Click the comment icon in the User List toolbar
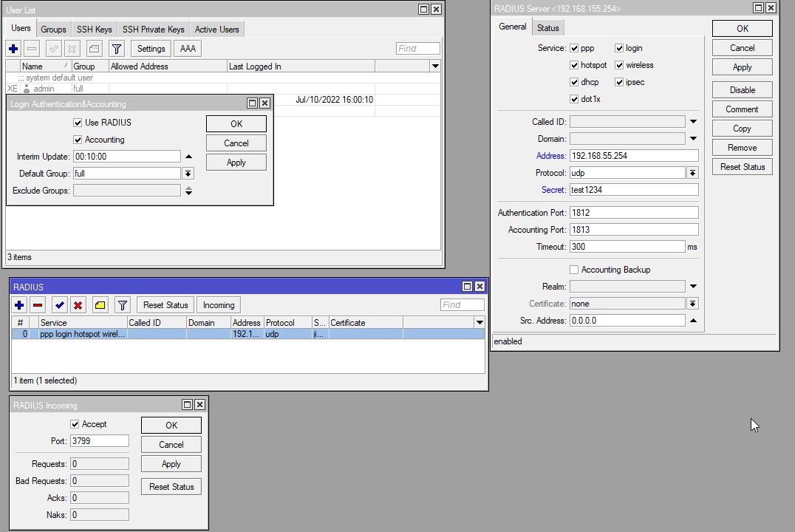 [x=94, y=49]
